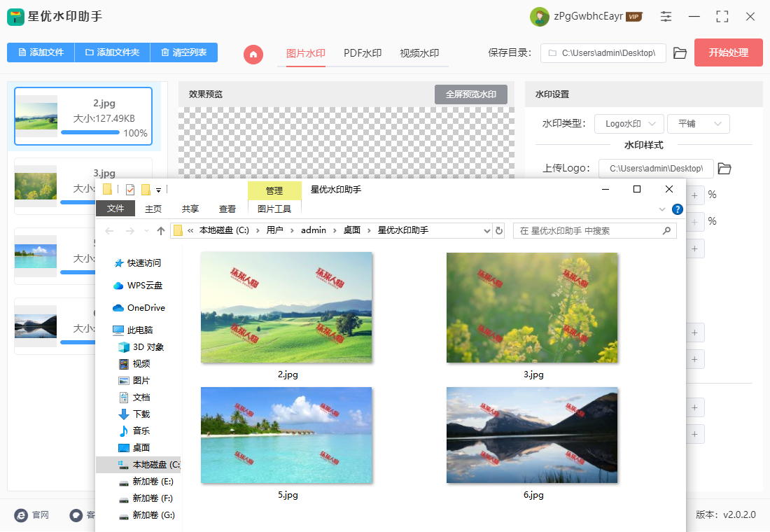Image resolution: width=770 pixels, height=532 pixels.
Task: Select OneDrive in navigation pane
Action: point(139,307)
